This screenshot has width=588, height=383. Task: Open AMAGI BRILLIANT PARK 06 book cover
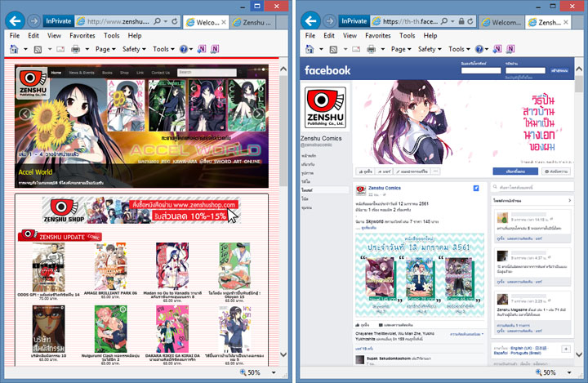pos(110,266)
